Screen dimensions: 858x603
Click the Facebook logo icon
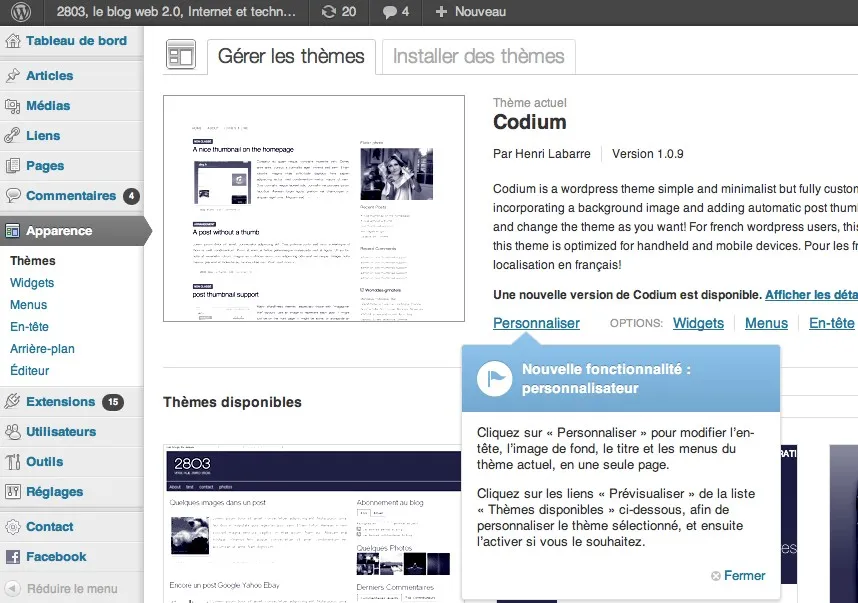coord(13,557)
